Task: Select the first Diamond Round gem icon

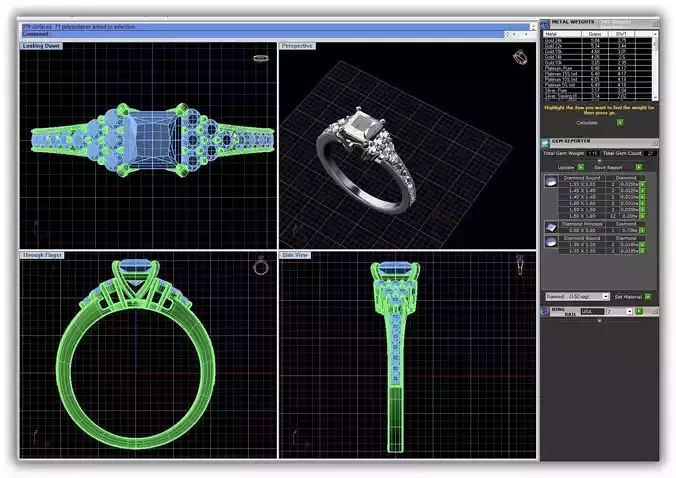Action: point(551,181)
